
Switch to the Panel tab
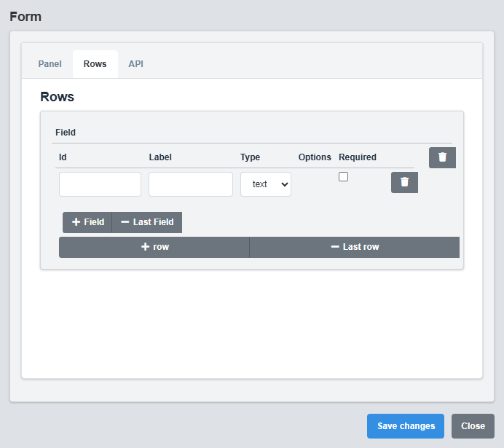(x=50, y=64)
